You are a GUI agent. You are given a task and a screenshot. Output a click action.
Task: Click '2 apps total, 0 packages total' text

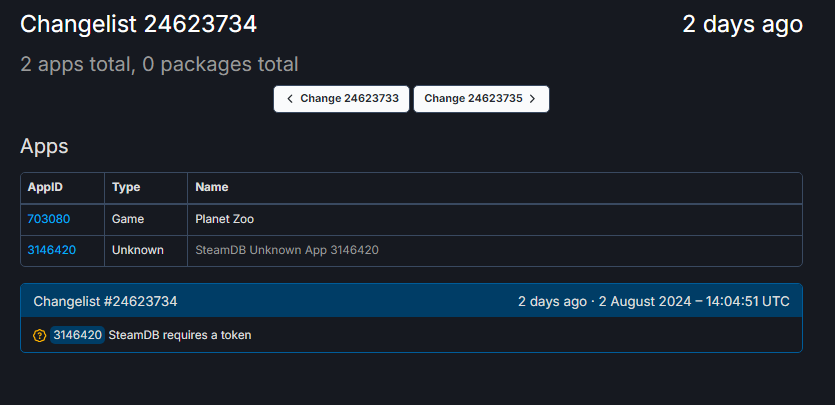pos(159,64)
